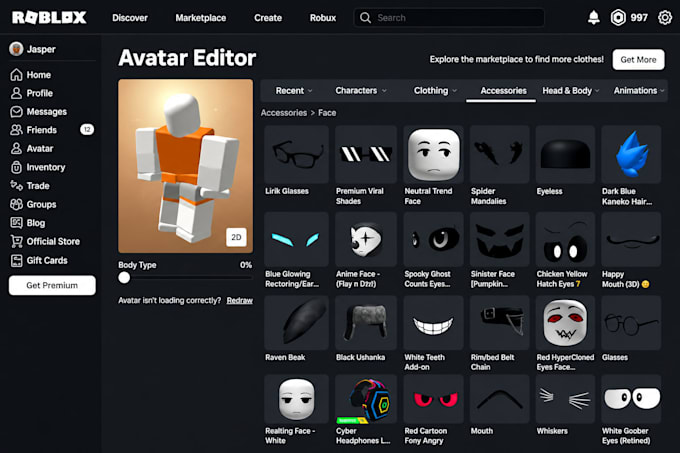Expand the Clothing dropdown
This screenshot has width=680, height=453.
click(435, 91)
